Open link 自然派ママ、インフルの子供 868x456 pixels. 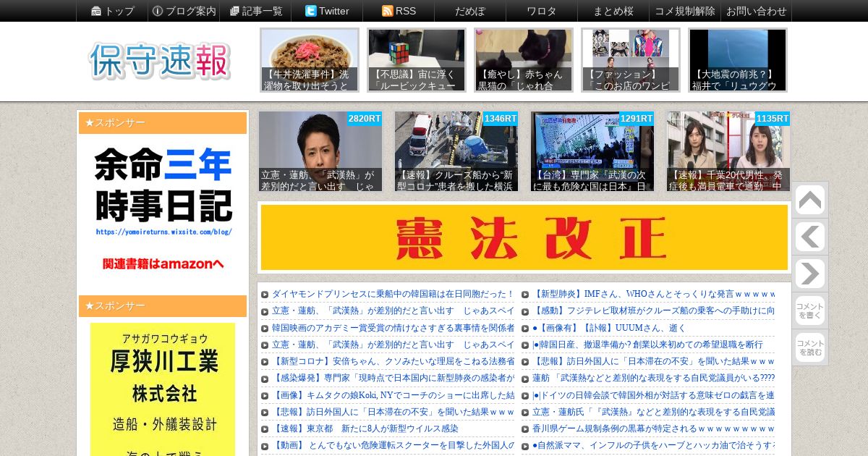pyautogui.click(x=654, y=445)
